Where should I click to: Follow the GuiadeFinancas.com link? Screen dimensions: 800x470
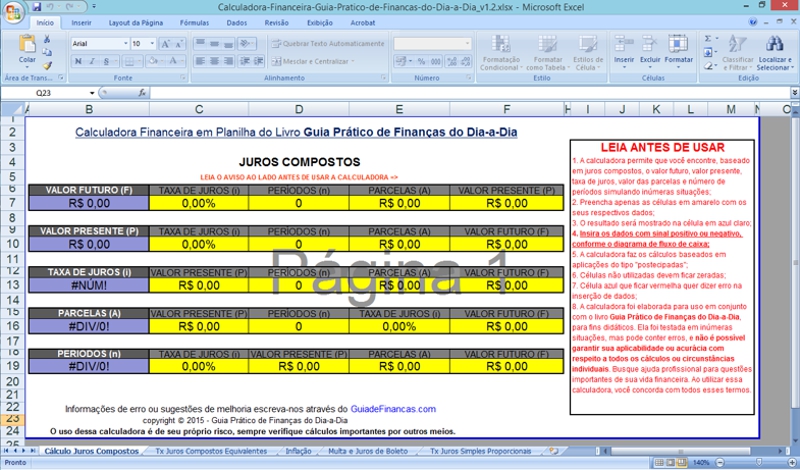[x=393, y=409]
